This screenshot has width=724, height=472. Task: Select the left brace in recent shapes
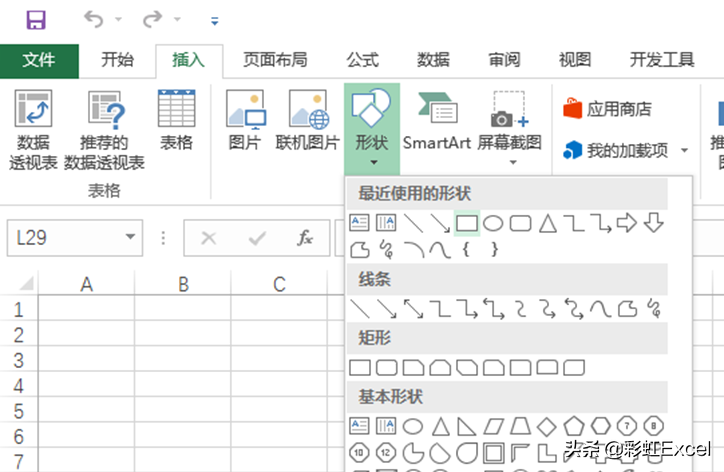click(x=466, y=250)
